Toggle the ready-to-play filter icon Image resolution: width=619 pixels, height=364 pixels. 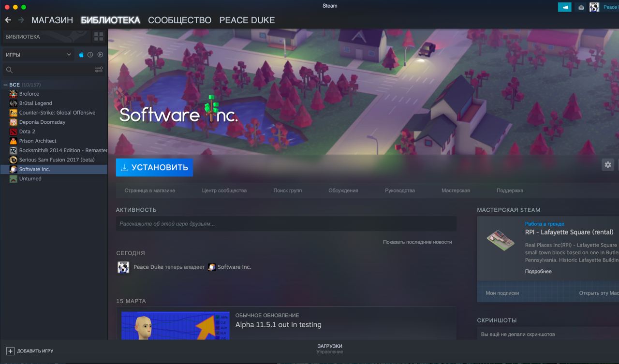click(x=100, y=55)
